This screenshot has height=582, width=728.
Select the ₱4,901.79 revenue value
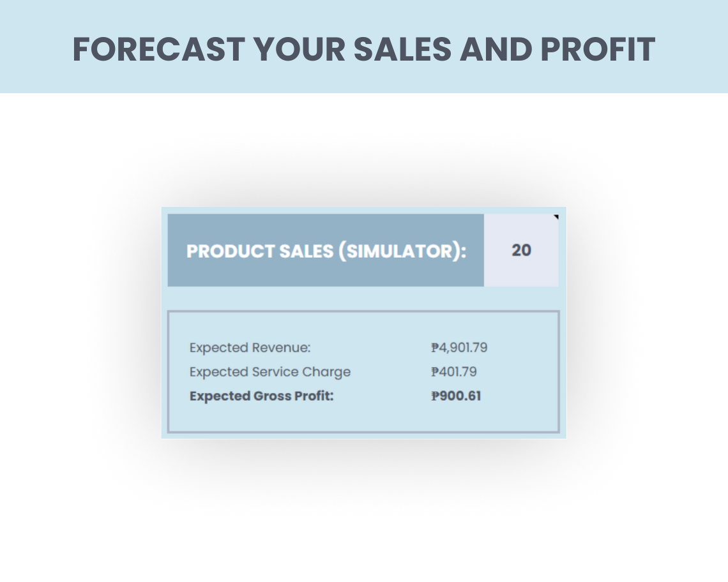459,348
